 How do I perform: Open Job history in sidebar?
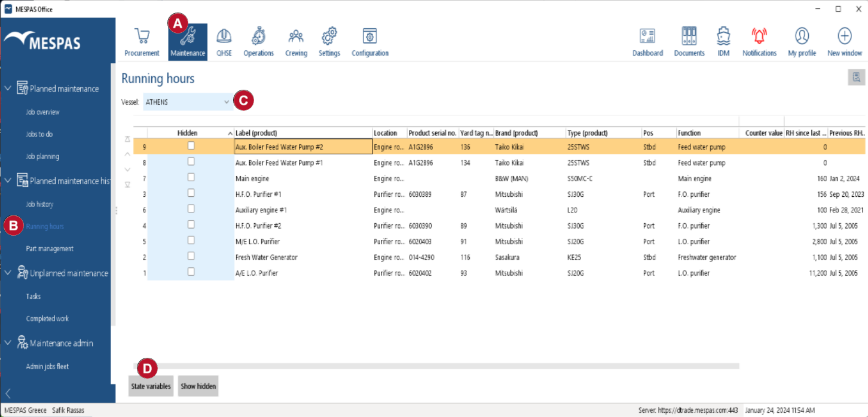coord(39,204)
